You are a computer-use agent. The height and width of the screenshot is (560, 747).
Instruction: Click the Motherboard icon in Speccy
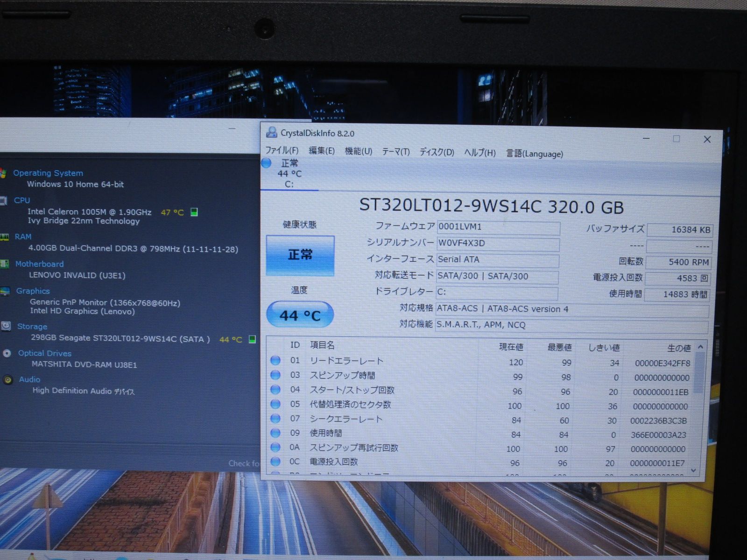click(4, 264)
